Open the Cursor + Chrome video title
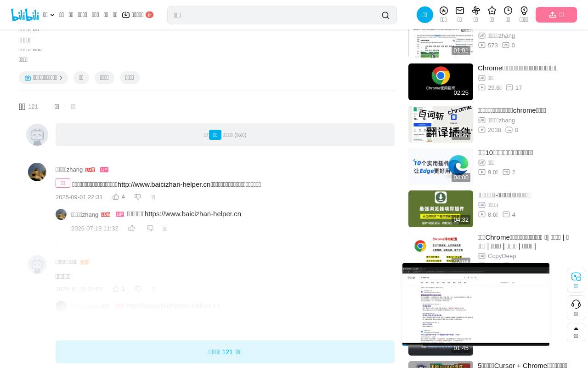Screen dimensions: 588x368 click(522, 365)
